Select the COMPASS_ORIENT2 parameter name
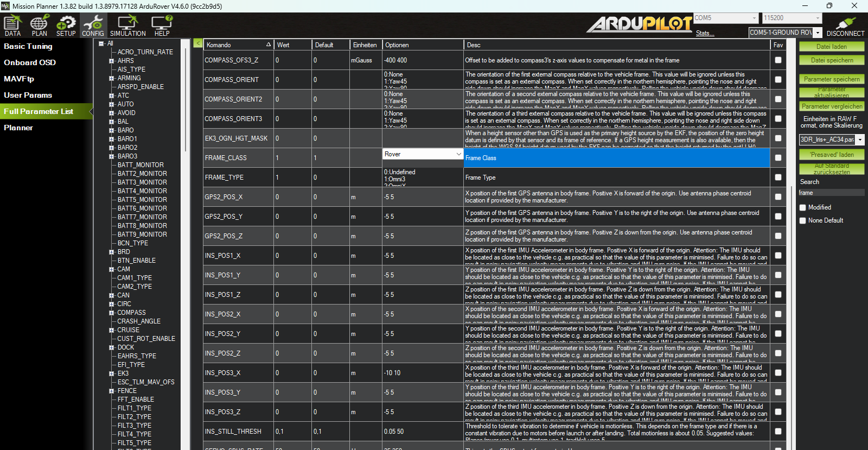This screenshot has height=450, width=868. click(233, 99)
